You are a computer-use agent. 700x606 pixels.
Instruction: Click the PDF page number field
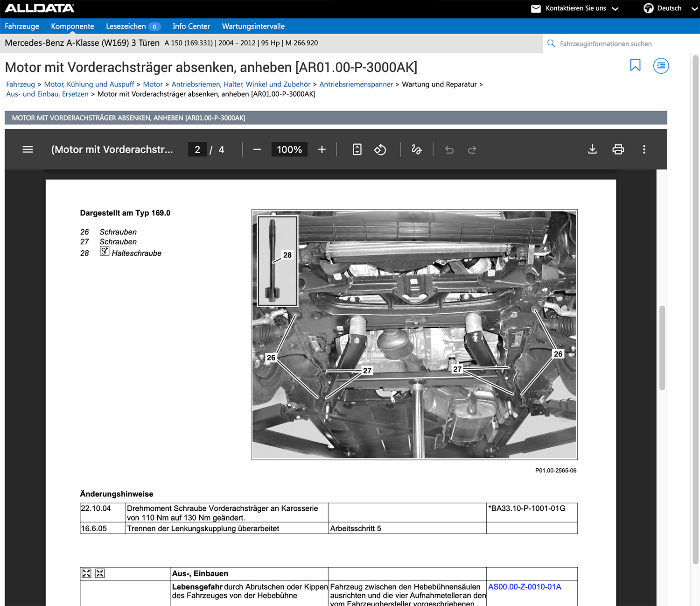[197, 149]
